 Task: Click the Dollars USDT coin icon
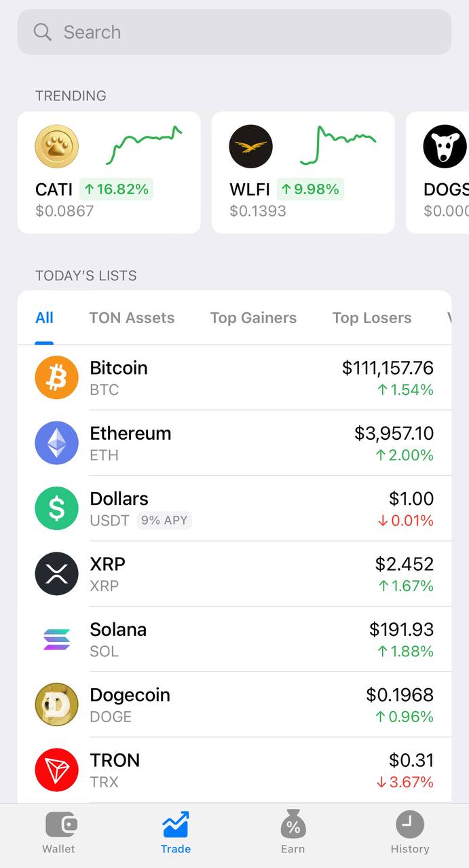pyautogui.click(x=56, y=508)
